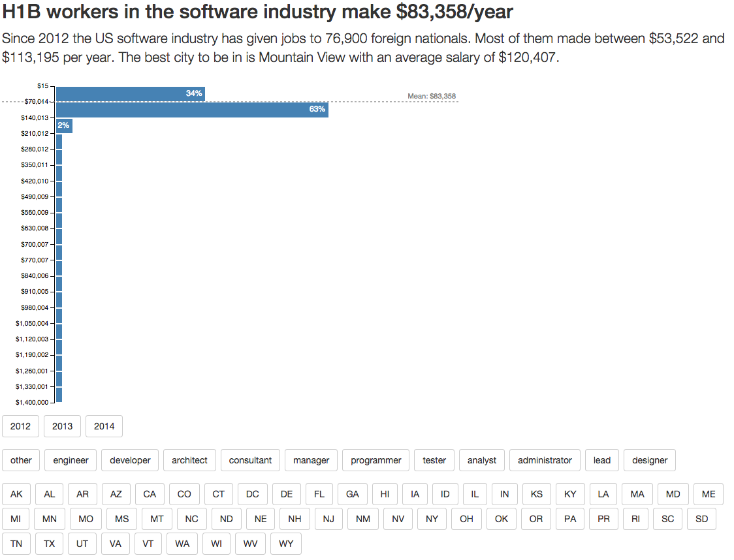Screen dimensions: 734x560
Task: Select the consultant job category
Action: click(x=250, y=460)
